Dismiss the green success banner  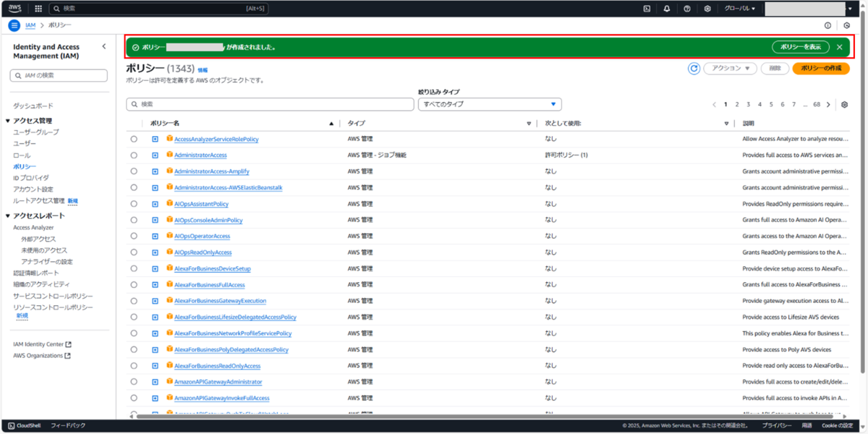point(840,47)
